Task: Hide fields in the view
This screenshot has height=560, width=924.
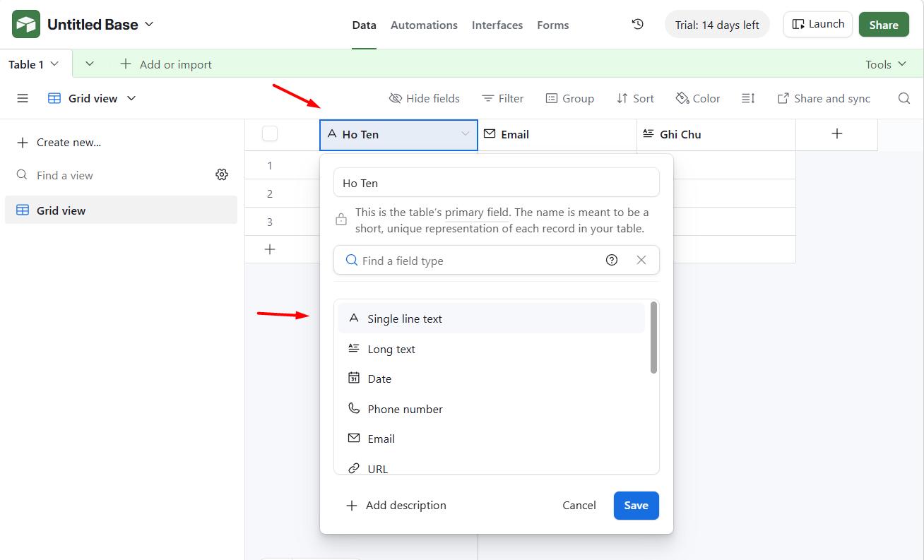Action: (x=425, y=98)
